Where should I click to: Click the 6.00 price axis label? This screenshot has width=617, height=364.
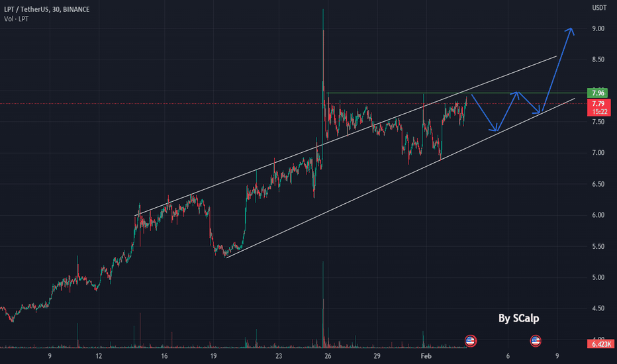[x=598, y=215]
